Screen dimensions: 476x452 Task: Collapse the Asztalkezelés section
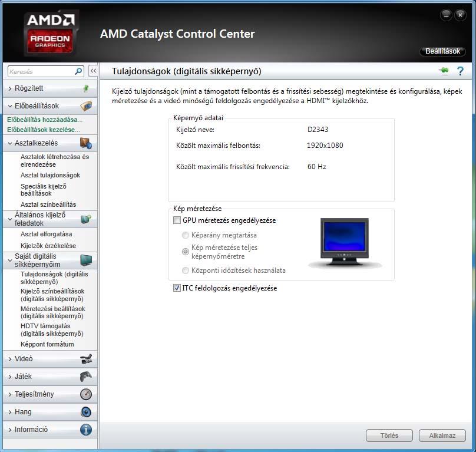(10, 143)
